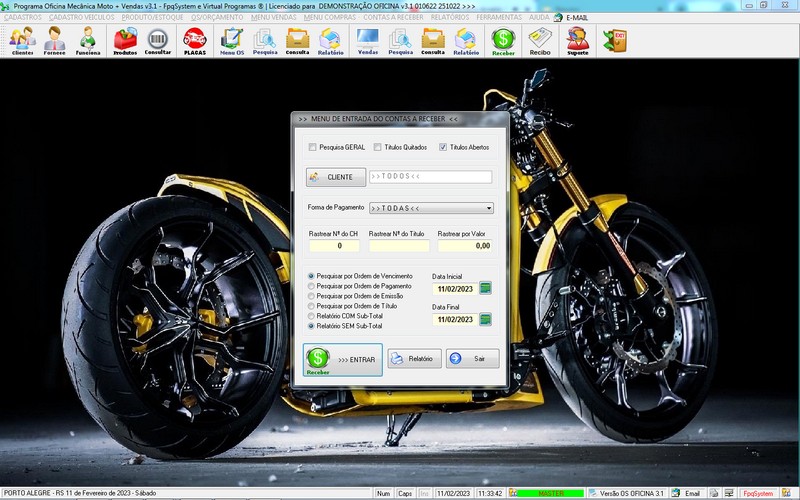Expand the Forma de Pagamento dropdown
The height and width of the screenshot is (500, 800).
(489, 208)
